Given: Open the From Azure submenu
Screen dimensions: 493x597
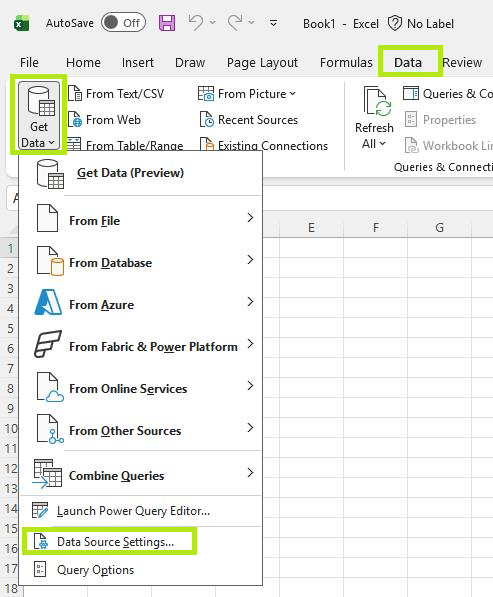Looking at the screenshot, I should pos(141,303).
